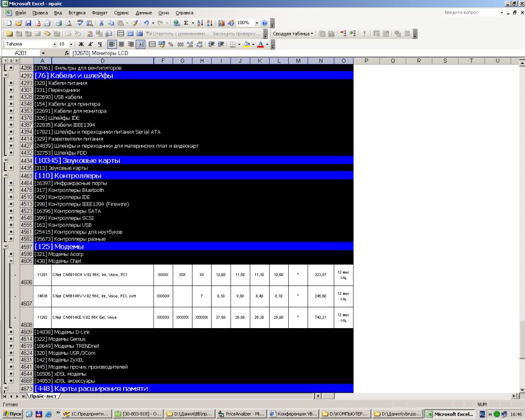This screenshot has height=420, width=525.
Task: Toggle Bold formatting button
Action: click(x=81, y=44)
